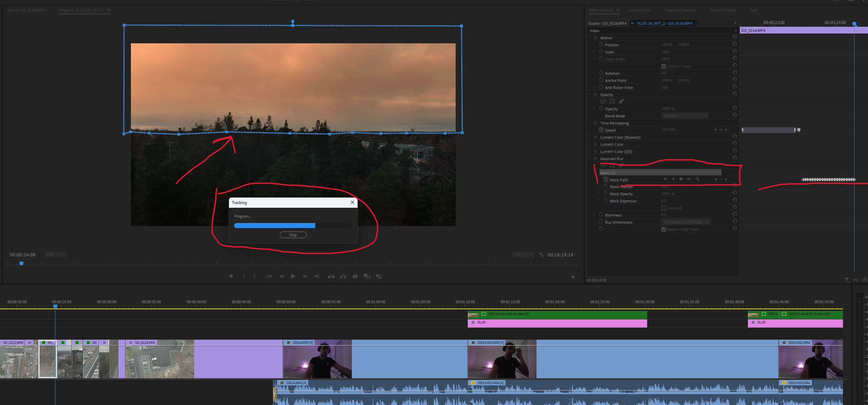Image resolution: width=868 pixels, height=405 pixels.
Task: Reset the Blurriness parameter
Action: pos(734,215)
